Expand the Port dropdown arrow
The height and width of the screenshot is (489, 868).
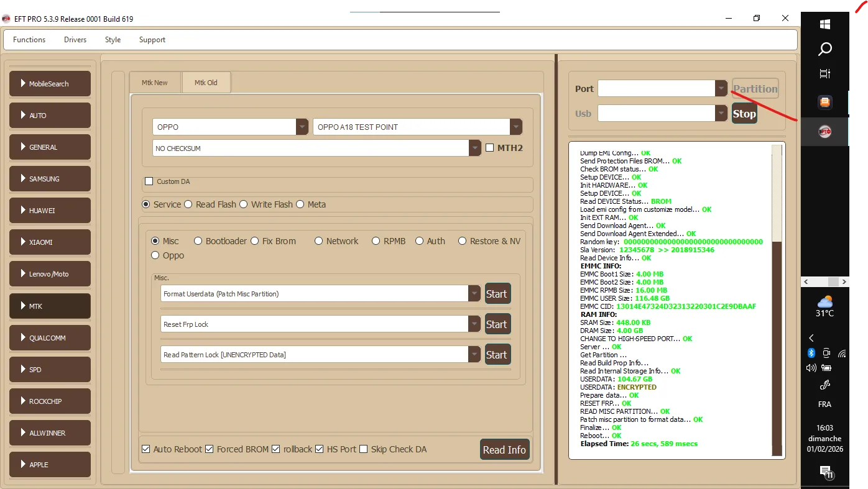721,89
